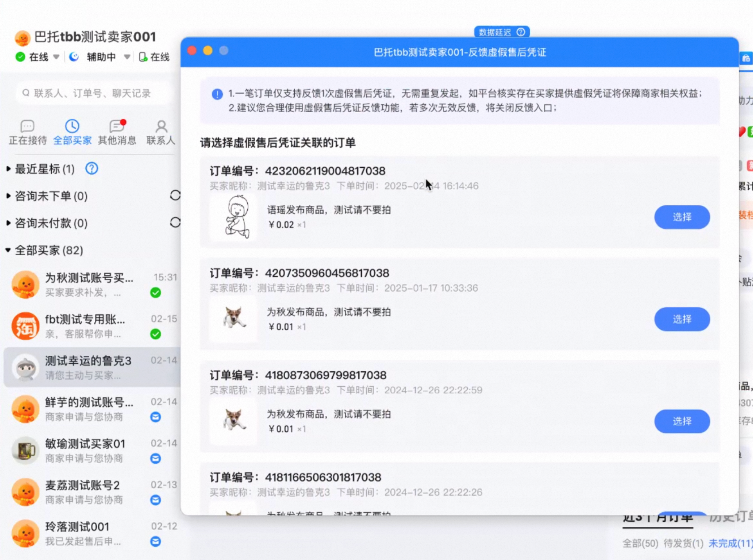The image size is (753, 560).
Task: Click the mobile 在线 status indicator
Action: (154, 57)
